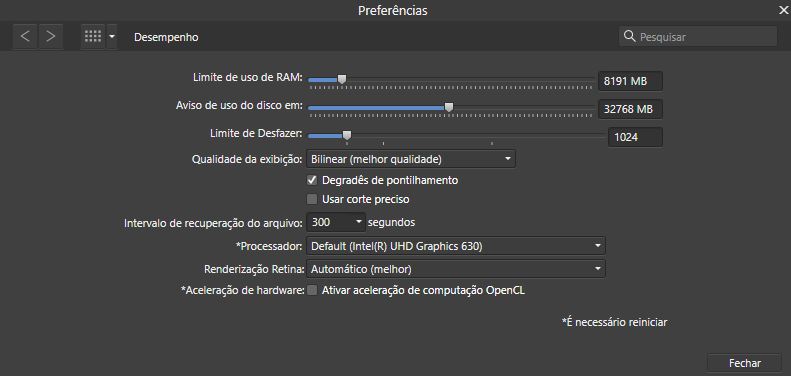This screenshot has height=376, width=791.
Task: Click the Limite de Desfazer slider handle
Action: point(347,135)
